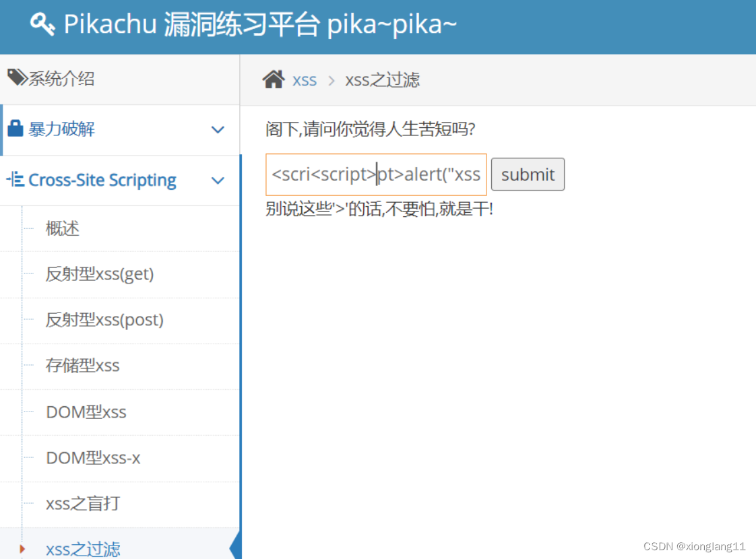Open the 系统介绍 menu item
Image resolution: width=756 pixels, height=559 pixels.
click(119, 79)
